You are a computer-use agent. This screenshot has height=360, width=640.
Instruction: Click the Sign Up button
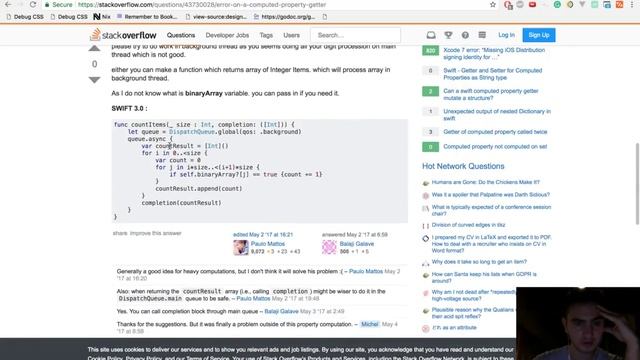tap(539, 35)
